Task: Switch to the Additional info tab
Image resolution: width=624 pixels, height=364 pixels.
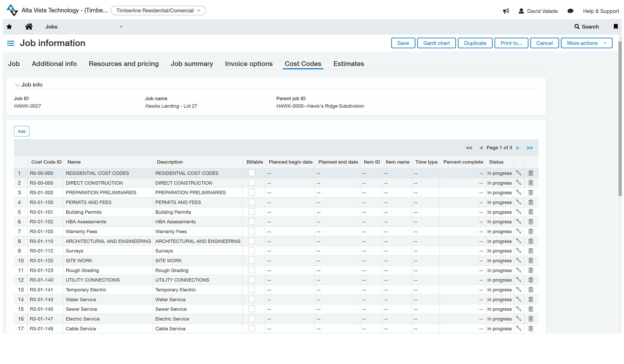Action: pyautogui.click(x=54, y=64)
